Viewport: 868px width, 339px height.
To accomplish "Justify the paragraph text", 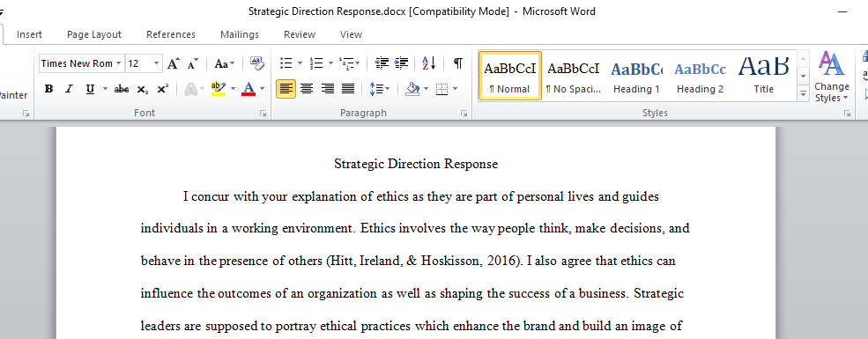I will click(348, 89).
